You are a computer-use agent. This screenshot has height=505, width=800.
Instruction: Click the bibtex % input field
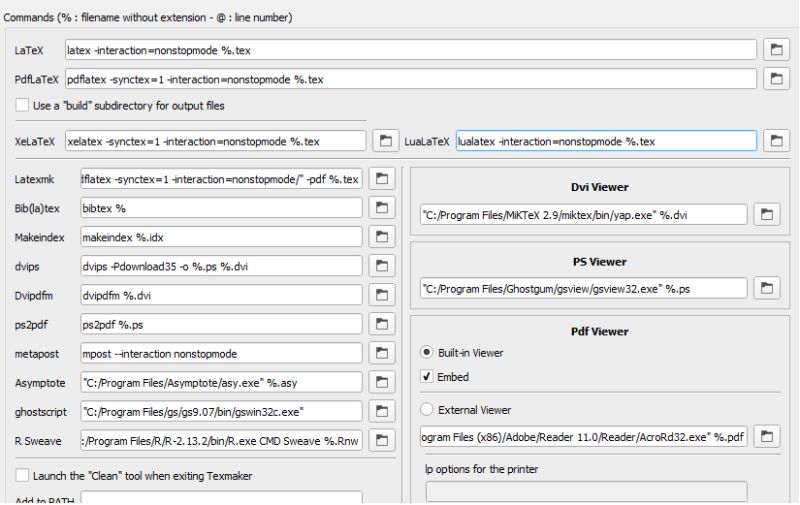pyautogui.click(x=221, y=208)
